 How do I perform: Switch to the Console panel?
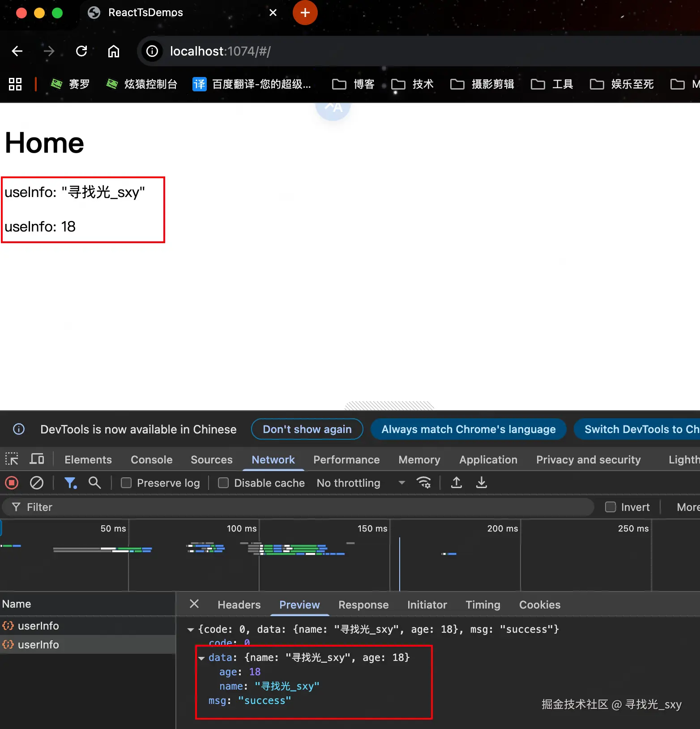point(151,459)
